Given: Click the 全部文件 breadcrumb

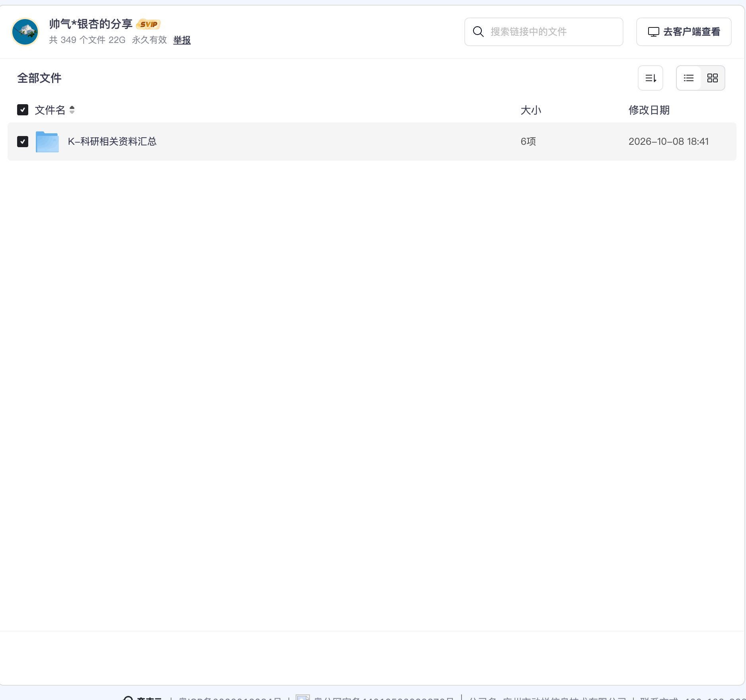Looking at the screenshot, I should tap(39, 78).
